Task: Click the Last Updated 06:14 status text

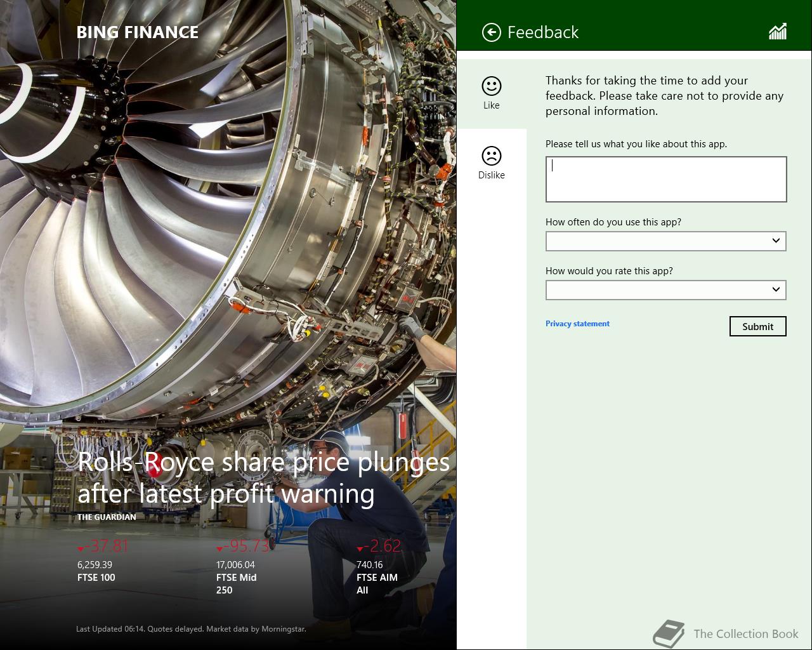Action: tap(191, 629)
